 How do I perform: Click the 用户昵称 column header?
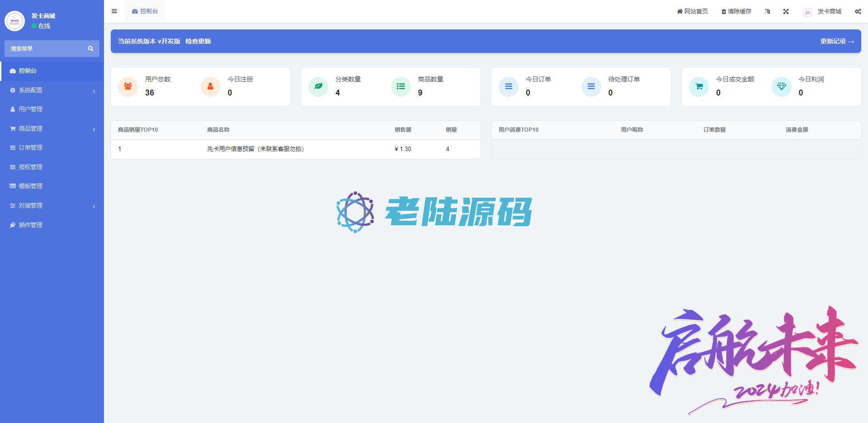pyautogui.click(x=632, y=130)
